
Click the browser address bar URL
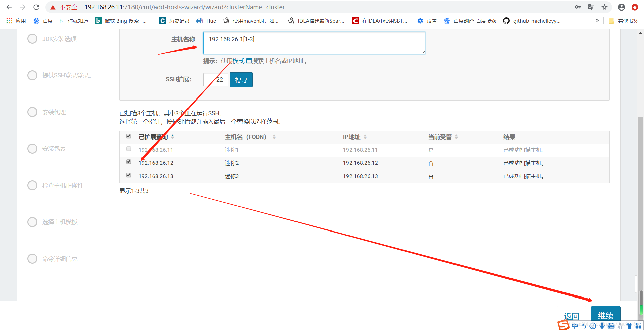pyautogui.click(x=184, y=7)
